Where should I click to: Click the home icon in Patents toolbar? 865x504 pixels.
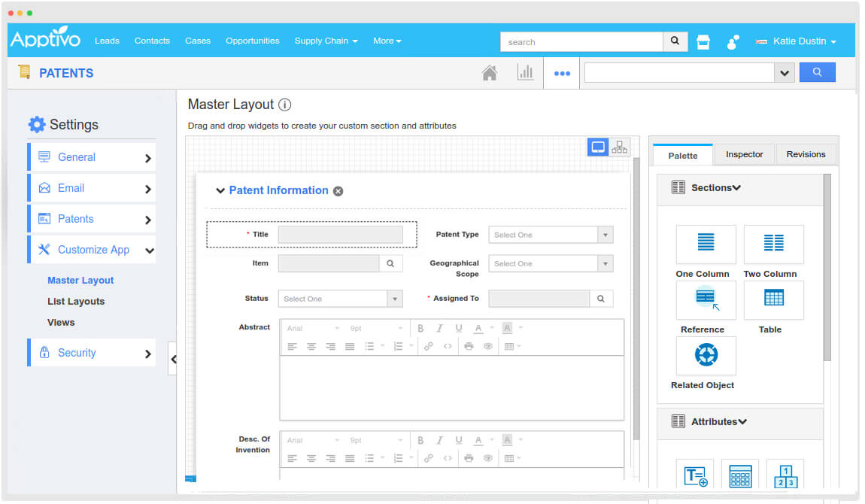pos(490,73)
